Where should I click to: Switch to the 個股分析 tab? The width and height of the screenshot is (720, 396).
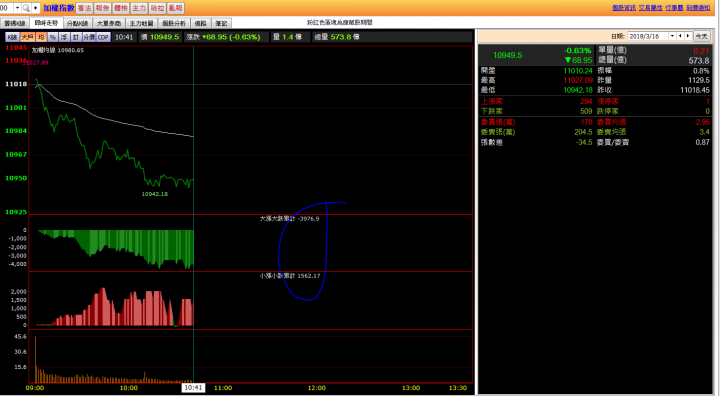[x=174, y=23]
